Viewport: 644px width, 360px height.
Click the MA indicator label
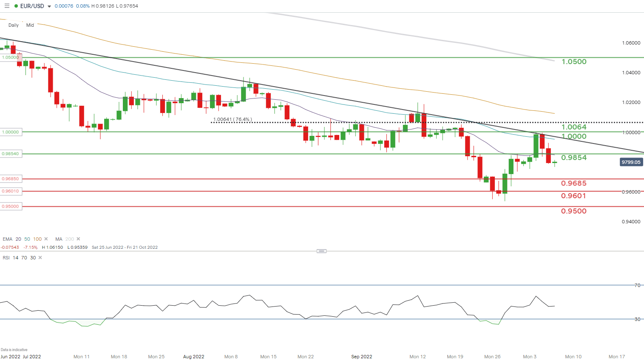click(x=59, y=239)
